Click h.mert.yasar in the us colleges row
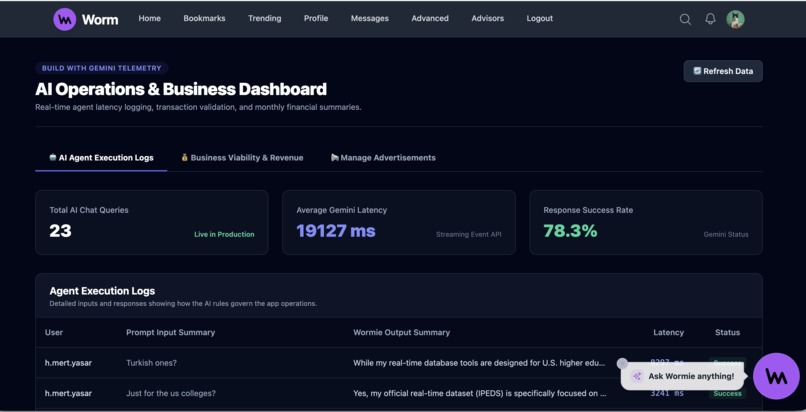Viewport: 806px width, 412px height. click(68, 394)
